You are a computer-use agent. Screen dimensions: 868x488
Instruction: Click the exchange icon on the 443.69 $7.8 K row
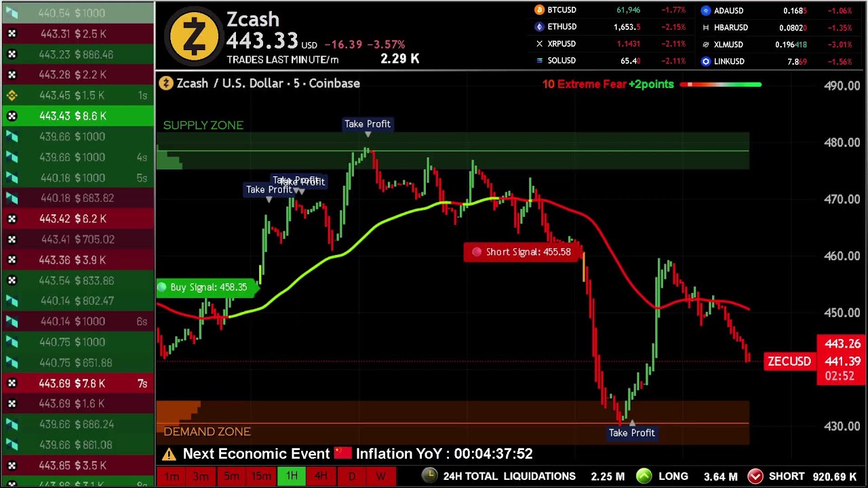12,384
